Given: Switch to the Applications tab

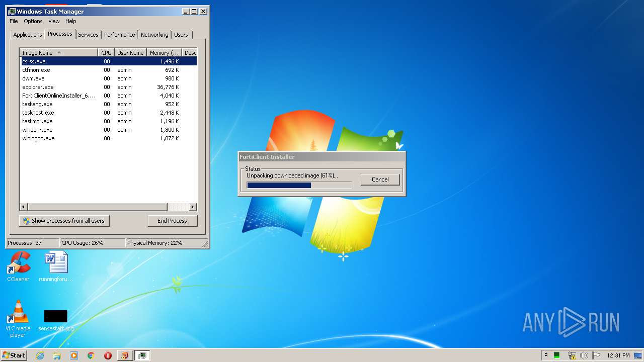Looking at the screenshot, I should coord(27,35).
